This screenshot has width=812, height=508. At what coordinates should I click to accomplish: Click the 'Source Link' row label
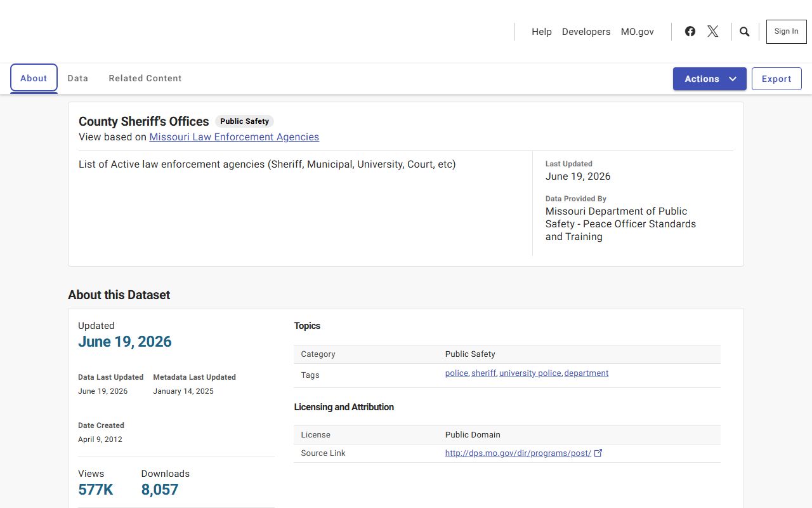pyautogui.click(x=324, y=453)
